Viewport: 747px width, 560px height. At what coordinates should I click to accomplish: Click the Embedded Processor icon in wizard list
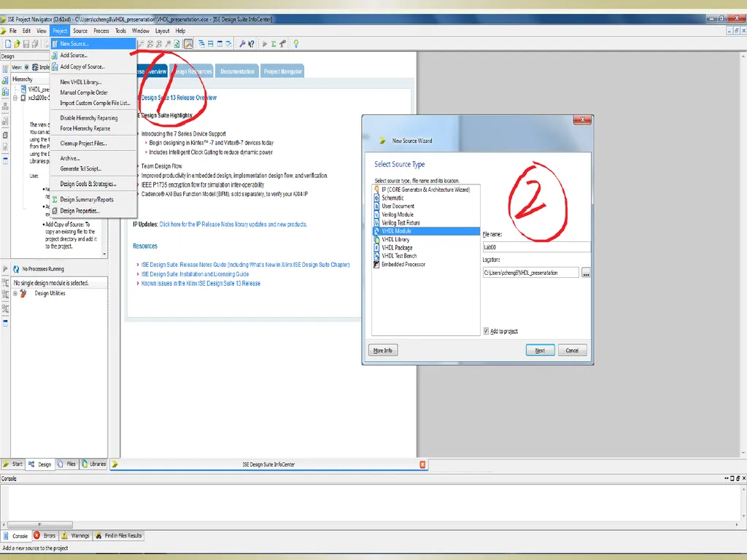[376, 264]
